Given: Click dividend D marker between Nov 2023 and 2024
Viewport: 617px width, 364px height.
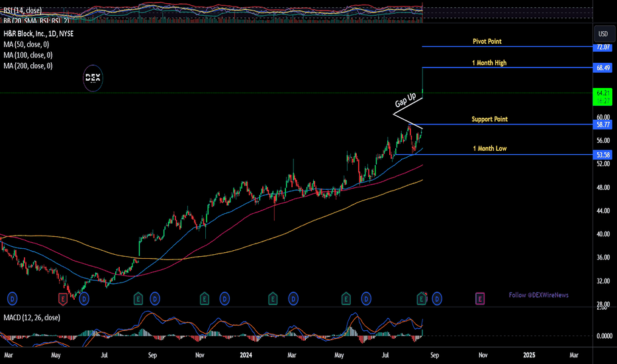Looking at the screenshot, I should pyautogui.click(x=224, y=299).
